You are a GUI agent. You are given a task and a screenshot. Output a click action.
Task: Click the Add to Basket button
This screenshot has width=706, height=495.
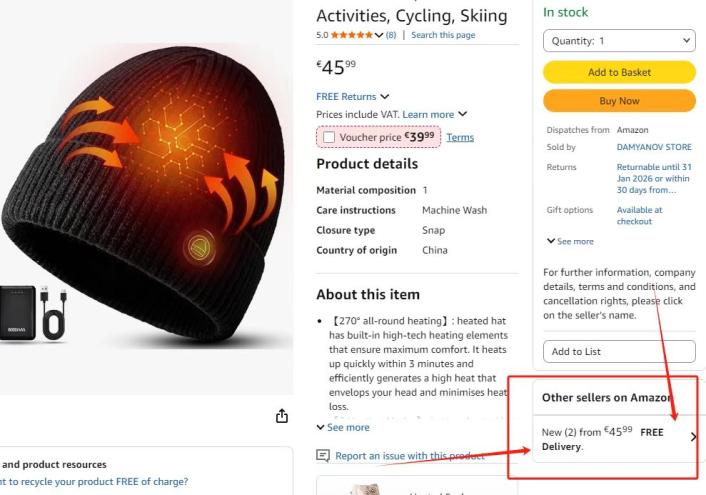(619, 72)
